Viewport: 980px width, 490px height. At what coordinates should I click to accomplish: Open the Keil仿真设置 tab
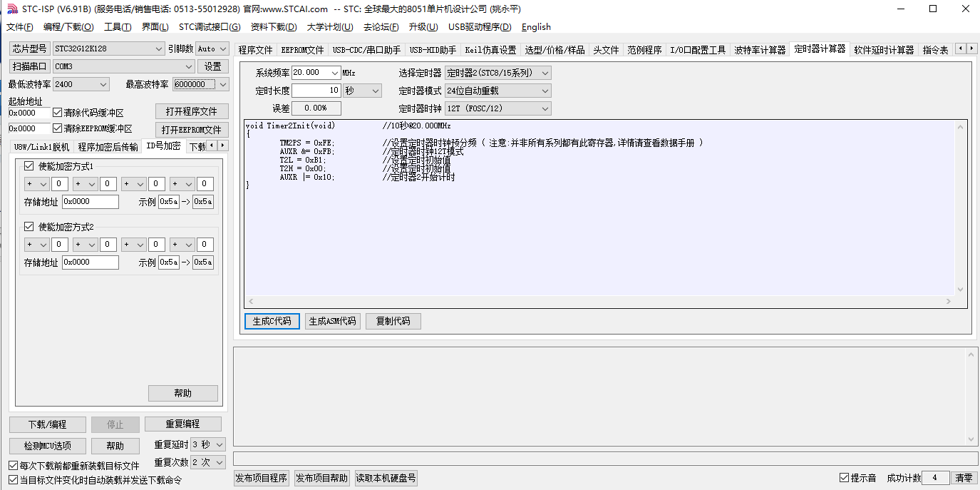click(x=490, y=50)
